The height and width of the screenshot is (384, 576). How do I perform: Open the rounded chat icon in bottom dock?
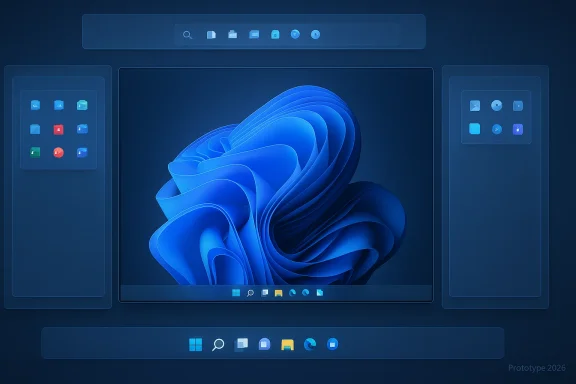click(x=264, y=344)
